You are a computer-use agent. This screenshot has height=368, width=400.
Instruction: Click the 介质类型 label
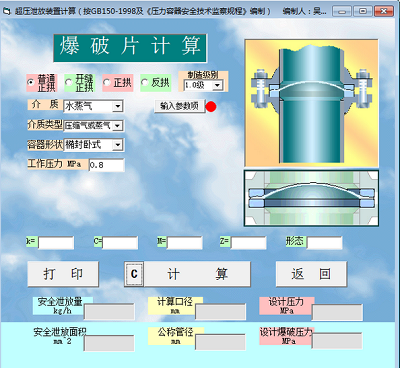coord(45,124)
